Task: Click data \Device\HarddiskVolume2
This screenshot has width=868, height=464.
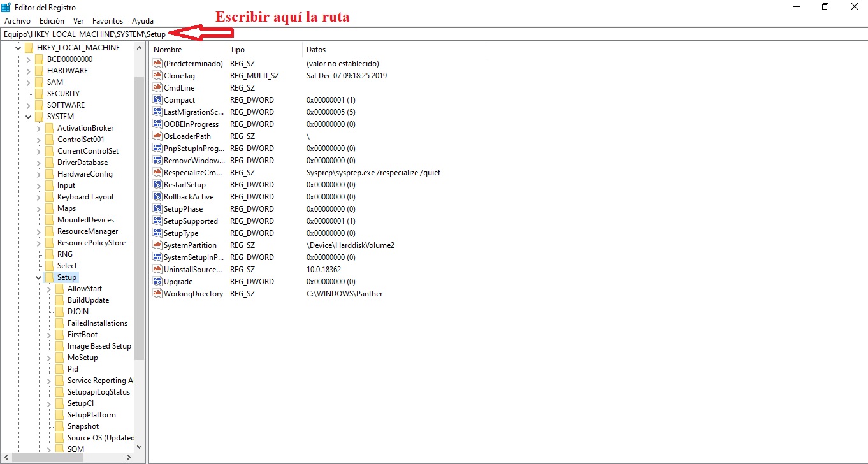Action: click(351, 245)
